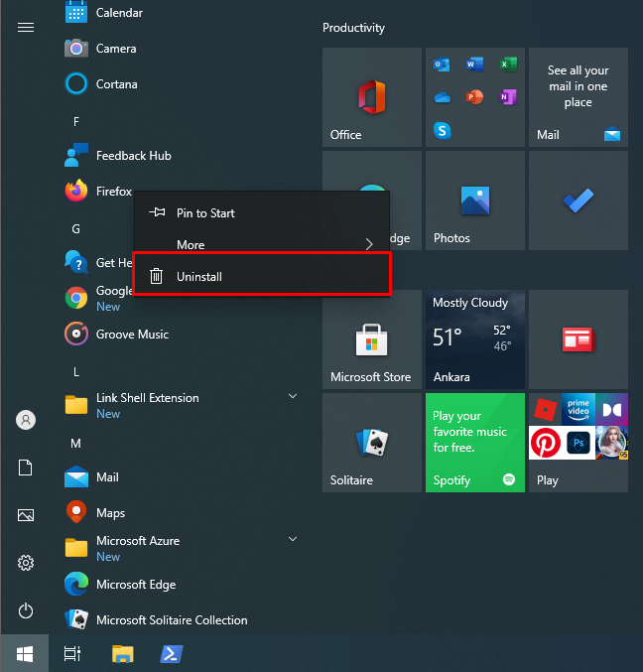This screenshot has height=672, width=643.
Task: Launch the Camera app
Action: [x=180, y=49]
